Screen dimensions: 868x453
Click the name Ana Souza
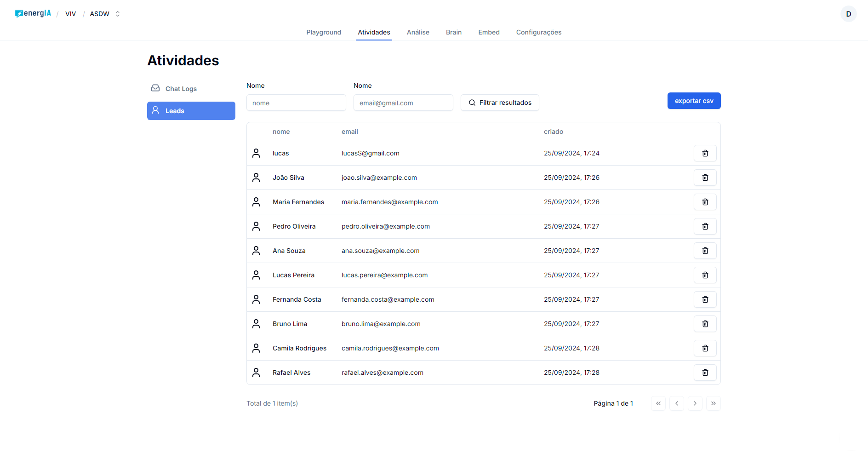pyautogui.click(x=289, y=251)
